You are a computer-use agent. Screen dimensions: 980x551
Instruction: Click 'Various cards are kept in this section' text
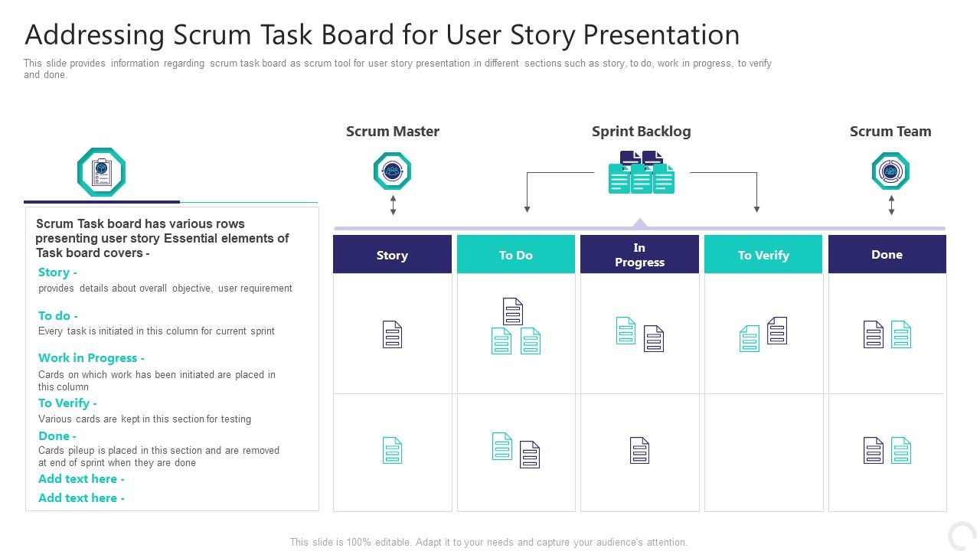(x=145, y=419)
